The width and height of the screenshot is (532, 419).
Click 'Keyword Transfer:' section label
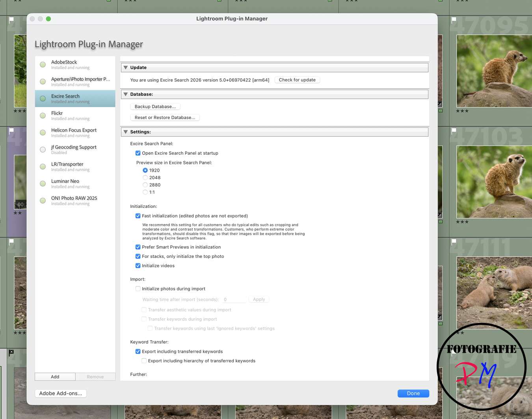pyautogui.click(x=149, y=342)
